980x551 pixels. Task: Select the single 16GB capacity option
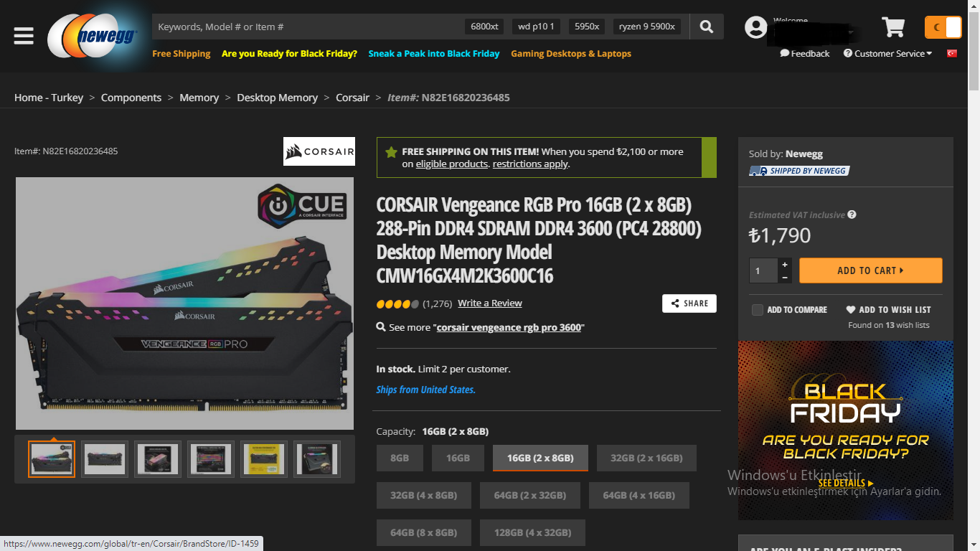point(458,458)
